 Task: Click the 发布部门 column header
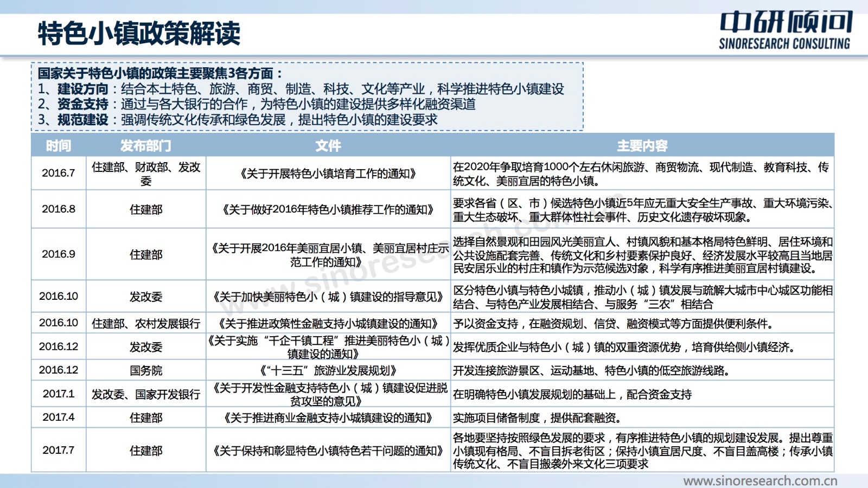click(146, 145)
